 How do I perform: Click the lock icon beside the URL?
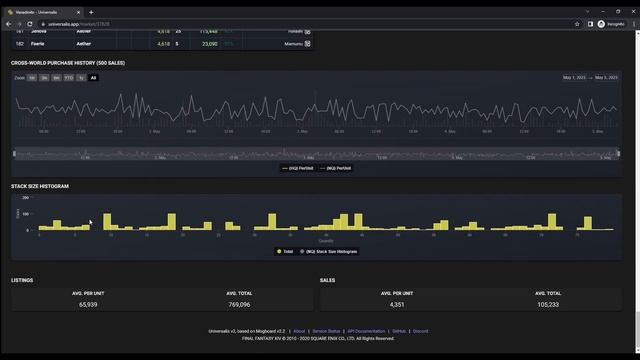click(x=43, y=24)
